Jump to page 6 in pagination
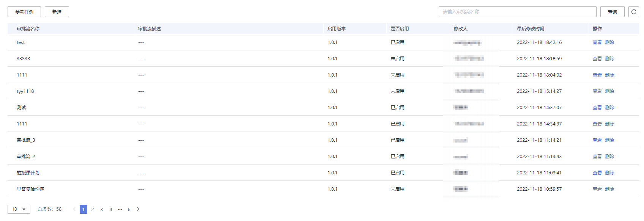This screenshot has width=644, height=221. pyautogui.click(x=129, y=209)
